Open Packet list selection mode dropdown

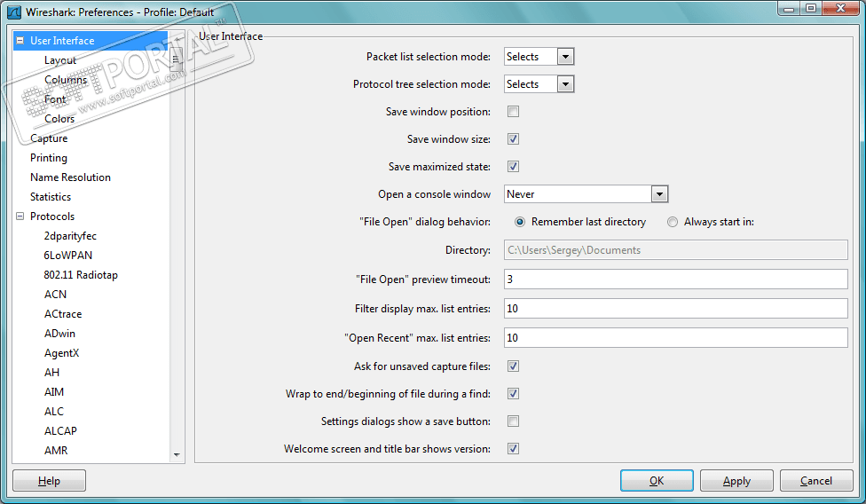565,56
